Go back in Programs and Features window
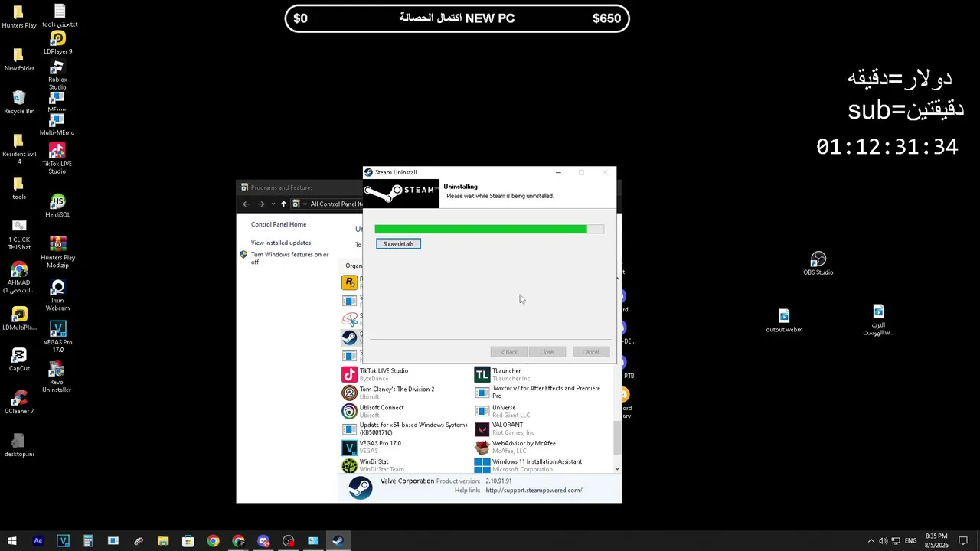This screenshot has width=980, height=551. [246, 204]
